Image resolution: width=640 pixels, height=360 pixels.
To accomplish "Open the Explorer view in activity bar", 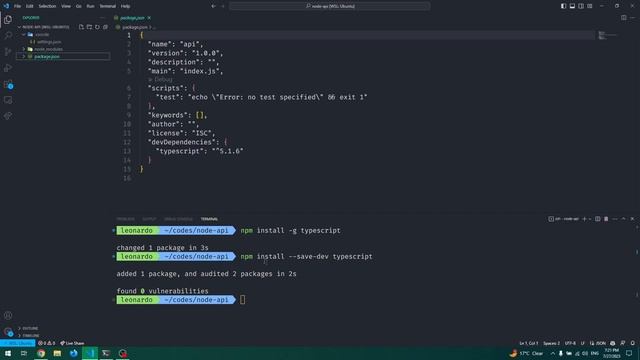I will click(x=8, y=20).
